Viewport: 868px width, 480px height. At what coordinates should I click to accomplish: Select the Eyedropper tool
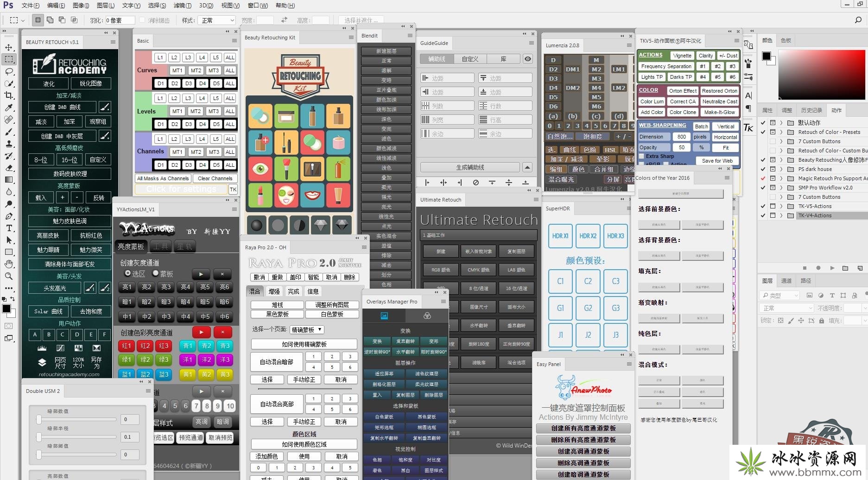click(x=9, y=107)
